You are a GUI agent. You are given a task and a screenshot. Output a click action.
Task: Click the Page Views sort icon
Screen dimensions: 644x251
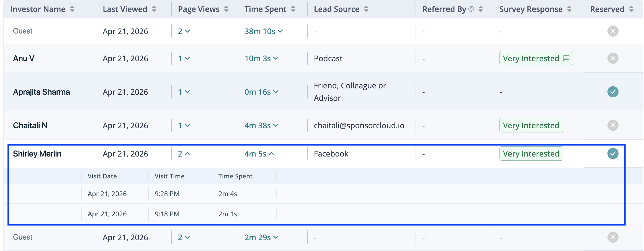(226, 9)
